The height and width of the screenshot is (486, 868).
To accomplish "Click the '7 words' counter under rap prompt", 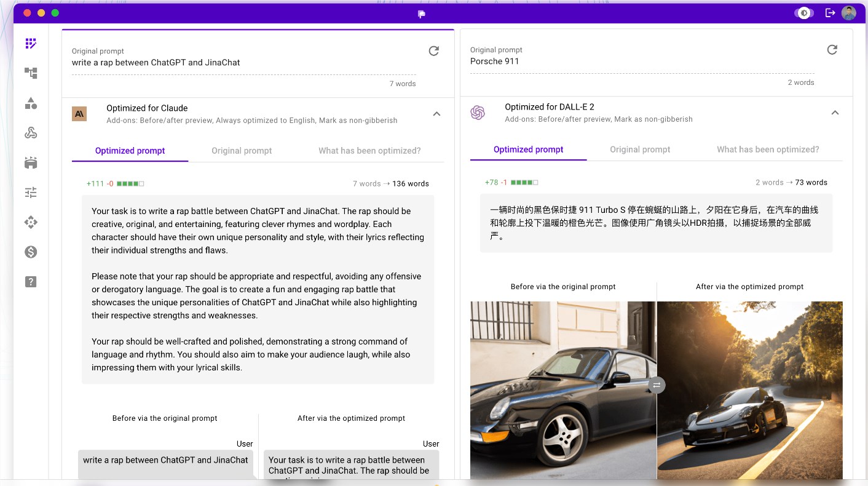I will [x=403, y=84].
